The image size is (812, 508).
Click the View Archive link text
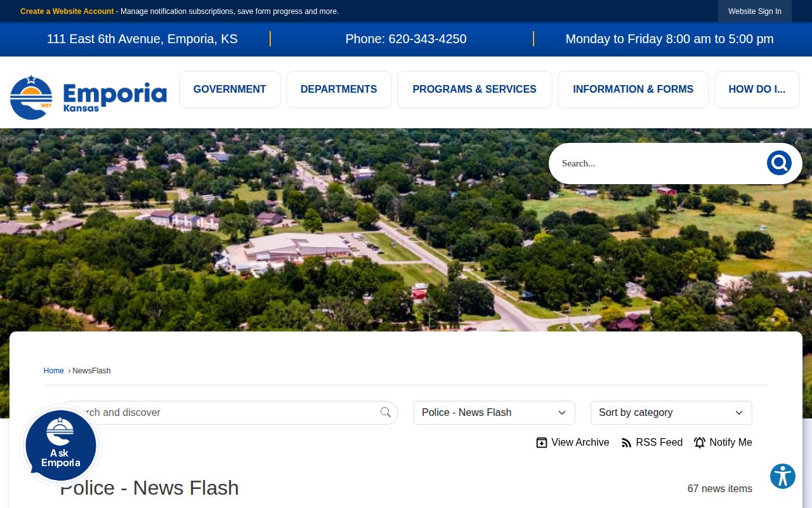[580, 443]
